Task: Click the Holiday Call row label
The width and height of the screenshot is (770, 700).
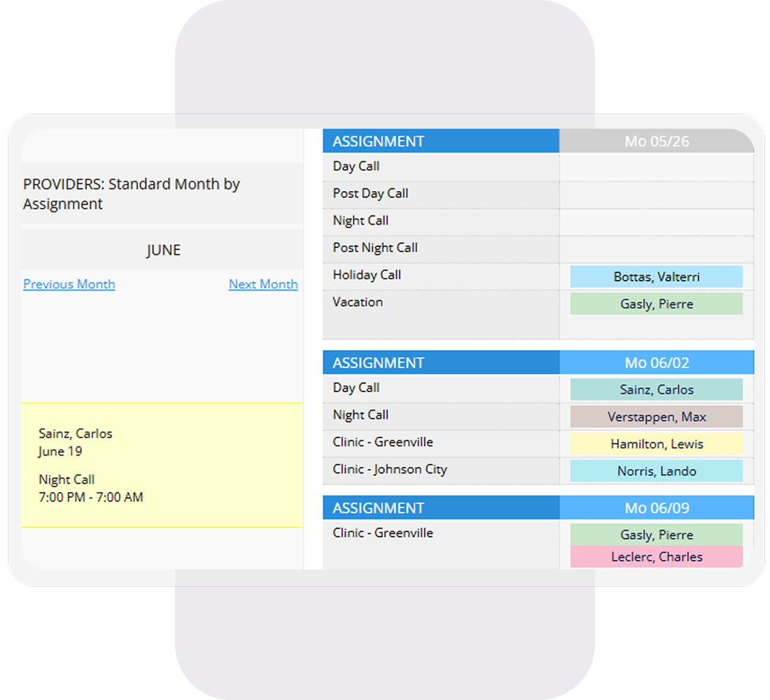Action: pyautogui.click(x=367, y=275)
